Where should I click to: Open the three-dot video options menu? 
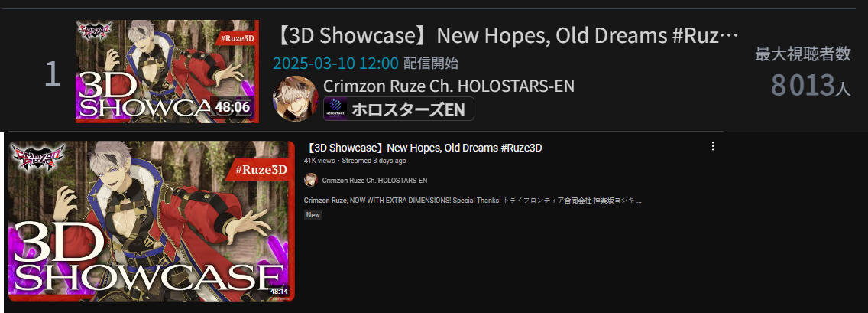coord(713,147)
